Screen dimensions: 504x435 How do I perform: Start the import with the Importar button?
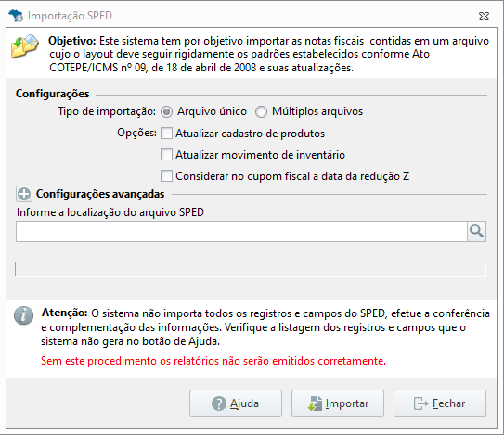point(338,403)
